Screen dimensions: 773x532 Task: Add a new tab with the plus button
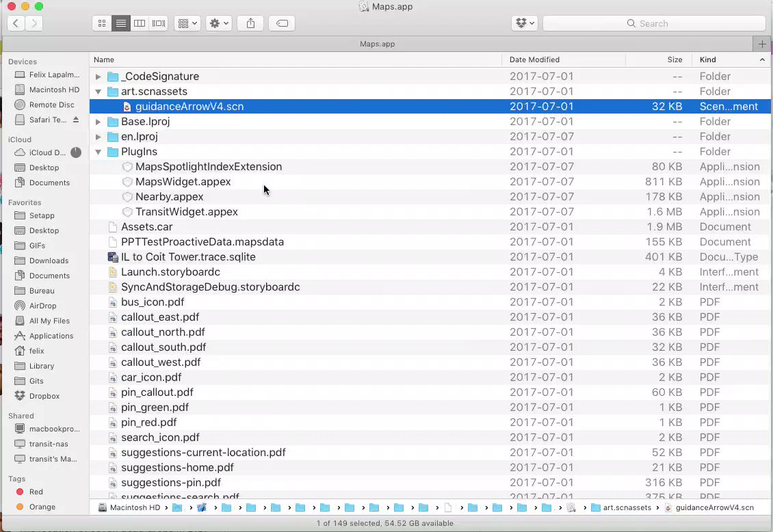click(762, 44)
